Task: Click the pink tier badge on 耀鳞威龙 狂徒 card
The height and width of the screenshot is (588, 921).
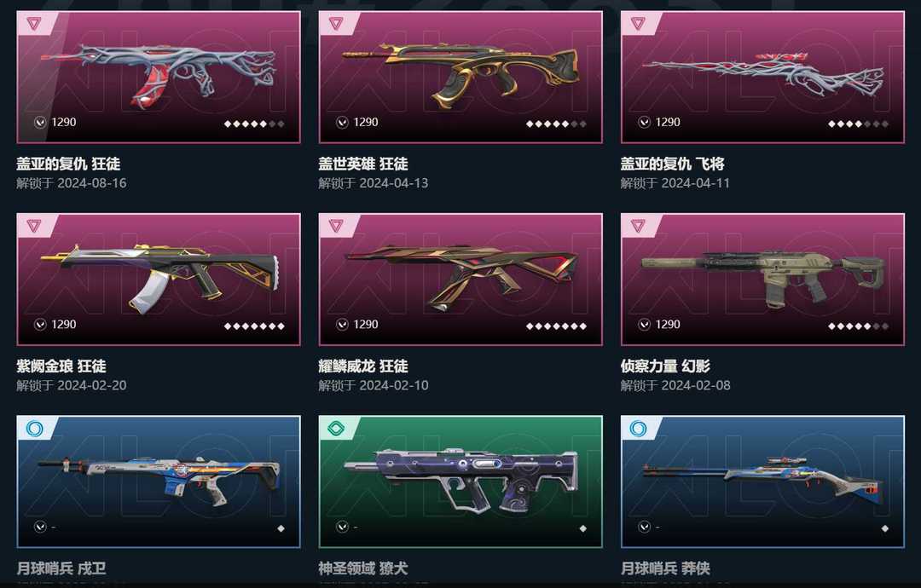Action: [x=336, y=226]
